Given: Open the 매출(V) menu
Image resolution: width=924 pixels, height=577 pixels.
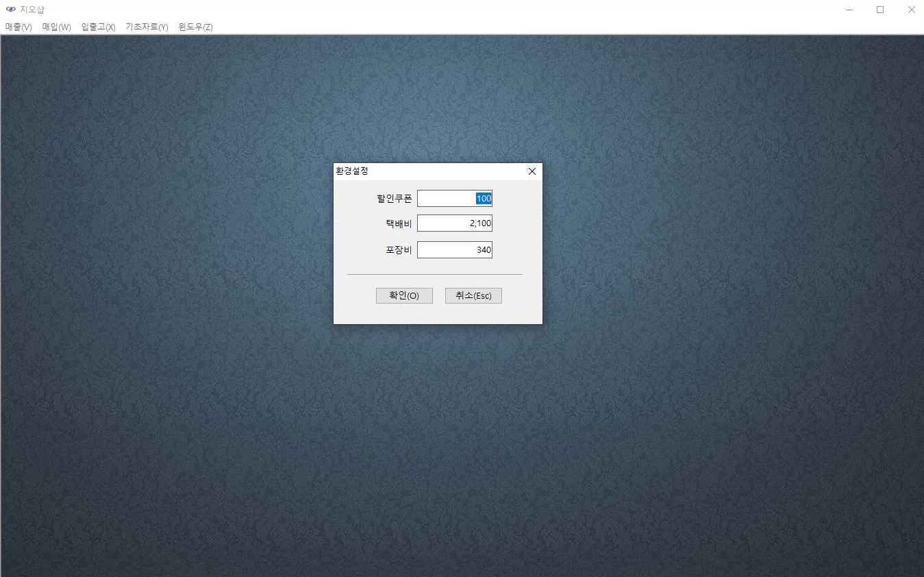Looking at the screenshot, I should coord(18,27).
